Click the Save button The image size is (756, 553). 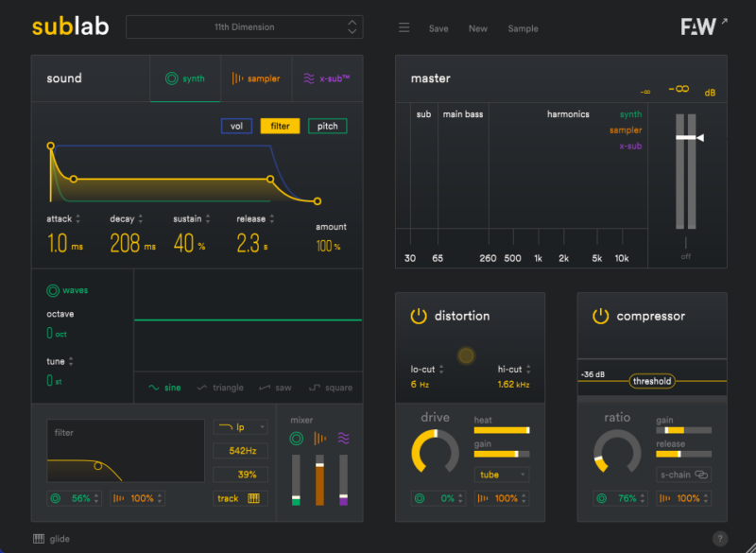[438, 28]
